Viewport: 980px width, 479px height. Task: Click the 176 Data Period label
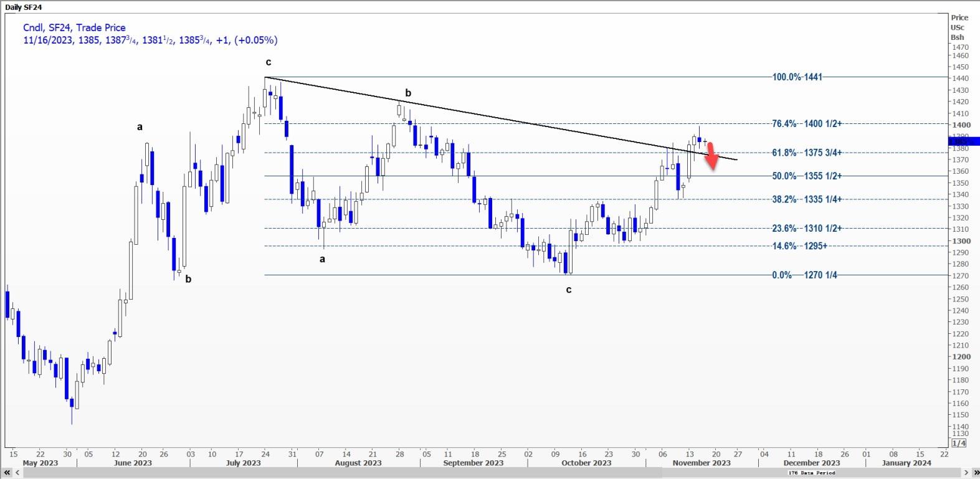tap(812, 473)
